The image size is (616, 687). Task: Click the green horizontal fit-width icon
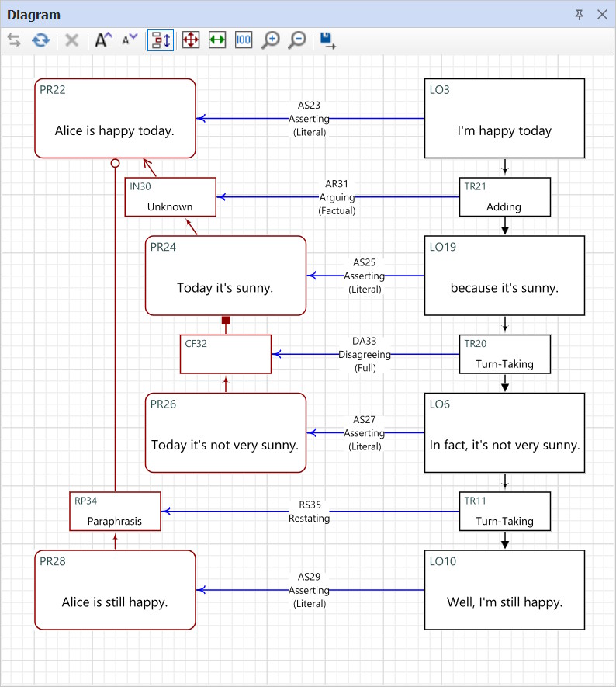(217, 40)
